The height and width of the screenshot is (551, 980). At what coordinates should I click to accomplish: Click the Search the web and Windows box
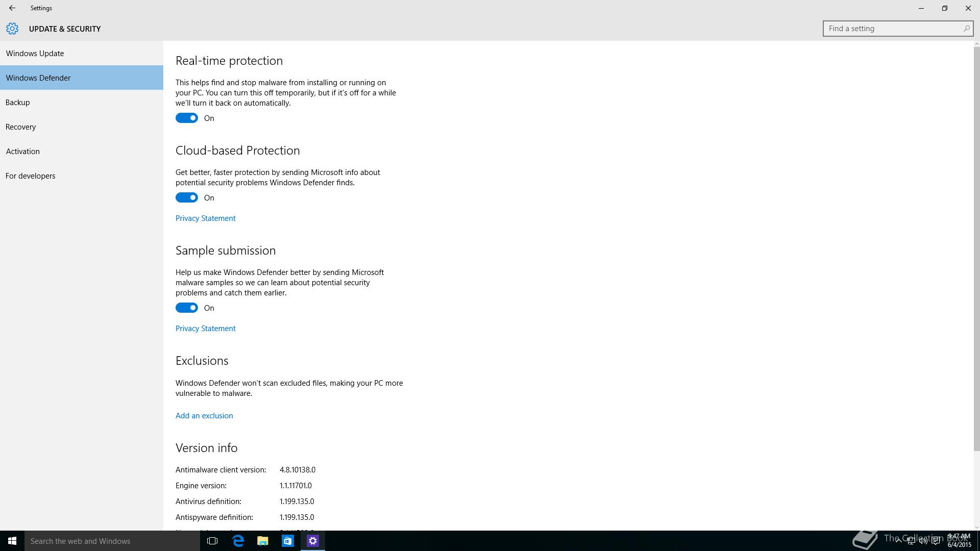point(112,541)
